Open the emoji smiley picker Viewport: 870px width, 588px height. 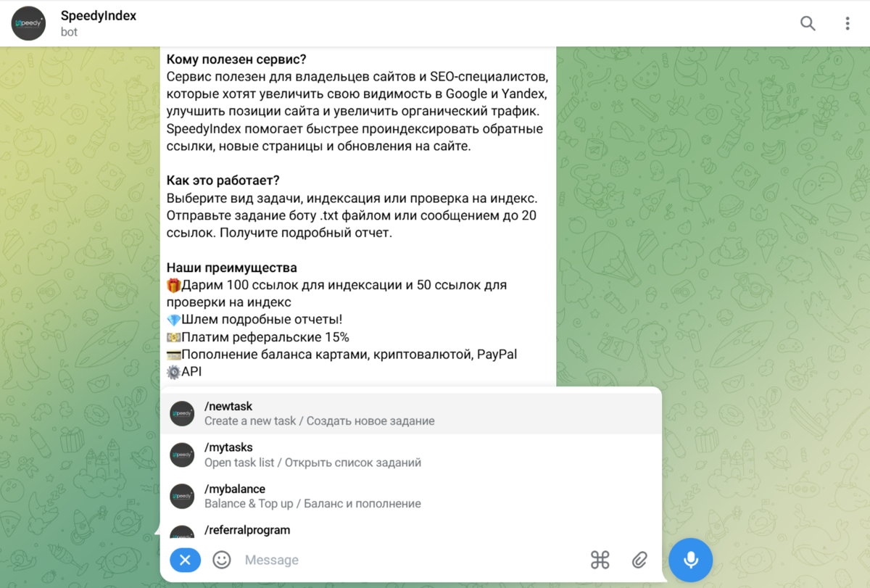click(x=221, y=560)
